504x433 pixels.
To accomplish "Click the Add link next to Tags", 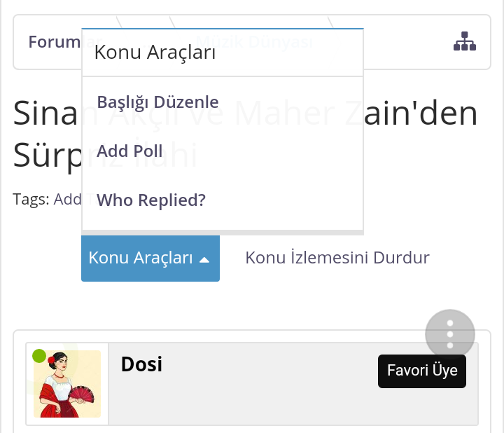I will [67, 199].
